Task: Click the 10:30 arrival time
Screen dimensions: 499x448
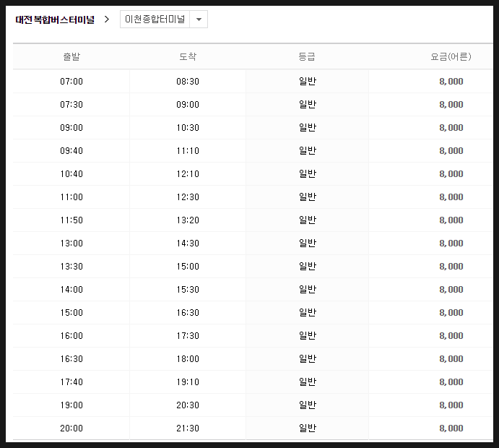Action: coord(188,128)
